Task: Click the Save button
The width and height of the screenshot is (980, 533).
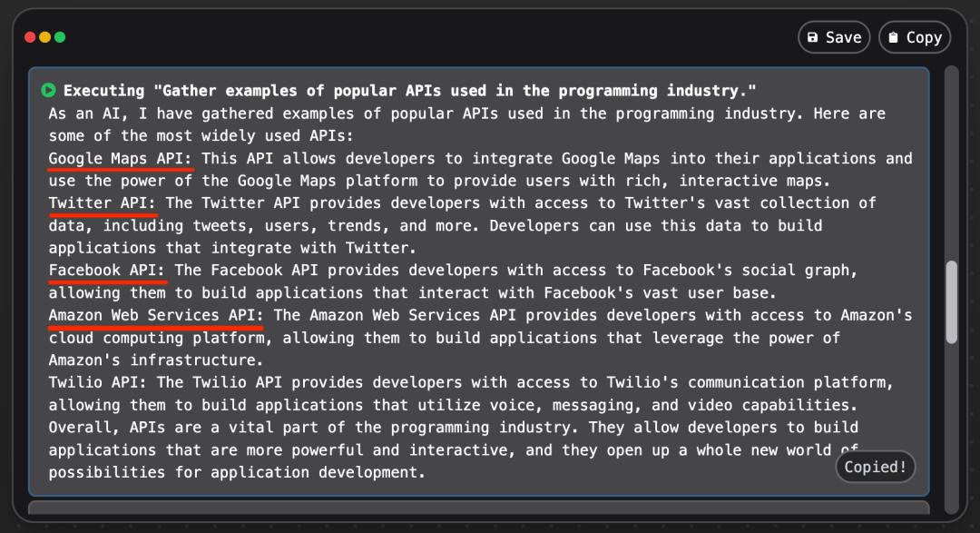Action: pos(834,37)
